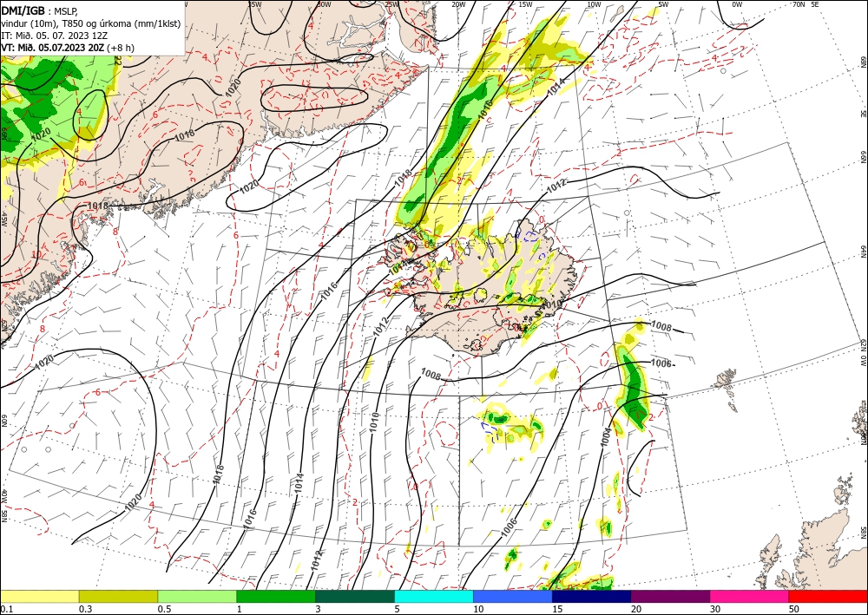Click the '30' legend value
This screenshot has width=868, height=615.
click(x=715, y=609)
